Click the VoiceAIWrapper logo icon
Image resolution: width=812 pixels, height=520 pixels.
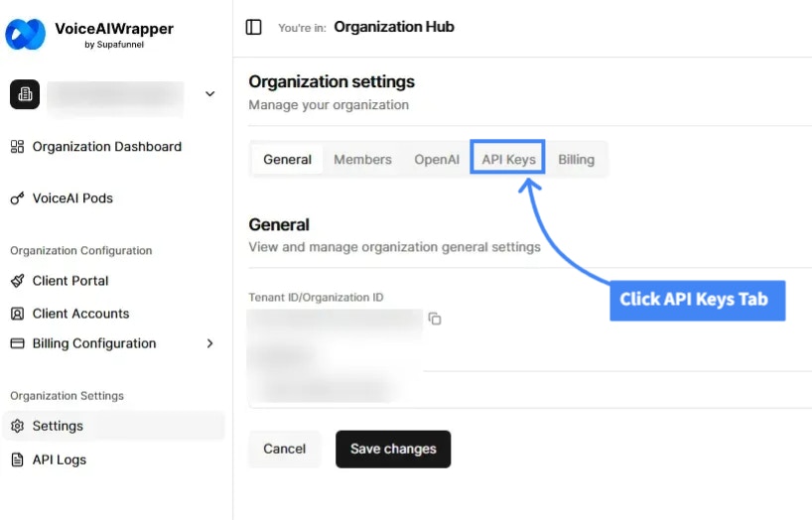coord(25,34)
